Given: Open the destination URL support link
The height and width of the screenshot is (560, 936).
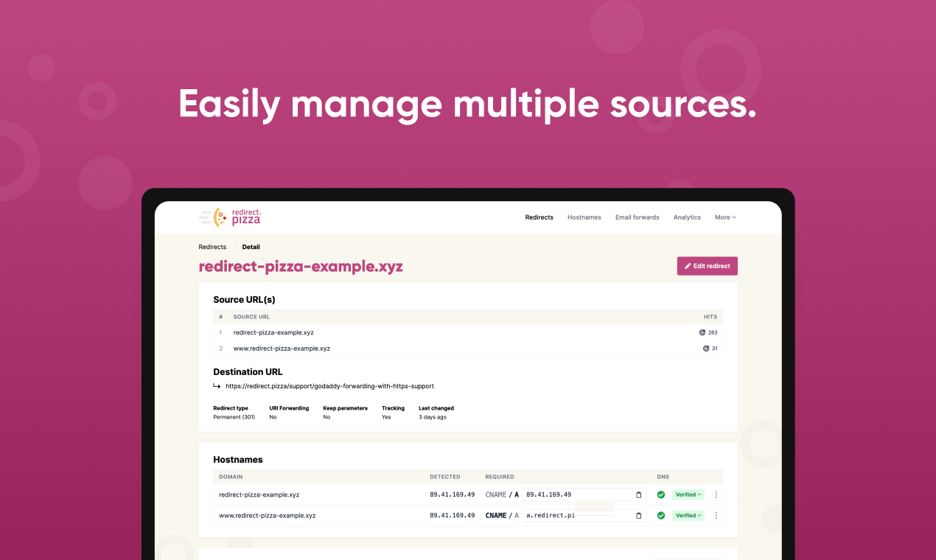Looking at the screenshot, I should click(329, 386).
